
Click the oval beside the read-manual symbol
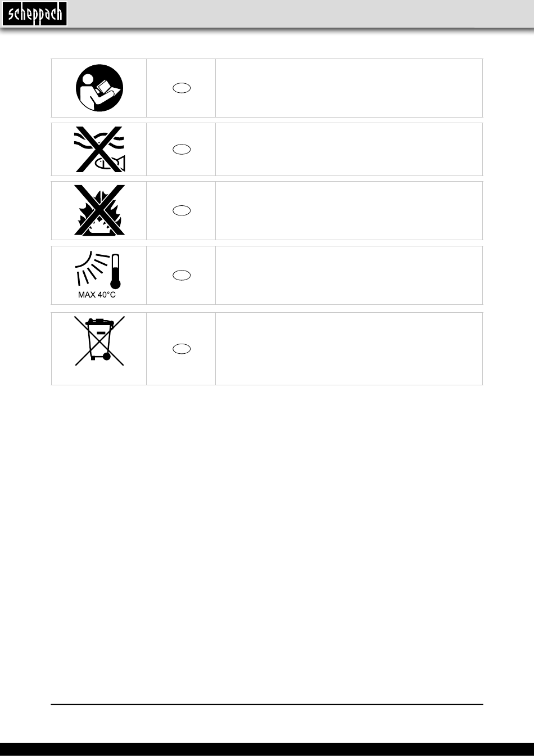click(181, 88)
